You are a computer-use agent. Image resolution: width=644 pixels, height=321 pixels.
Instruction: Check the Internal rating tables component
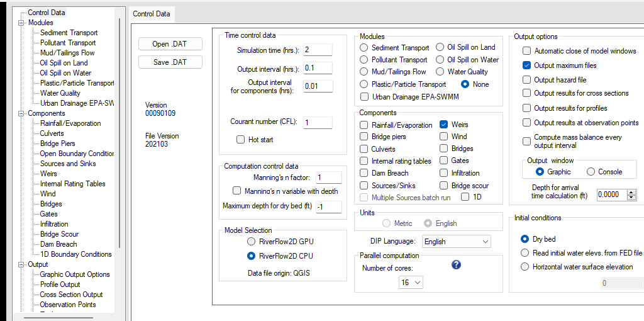pyautogui.click(x=364, y=160)
